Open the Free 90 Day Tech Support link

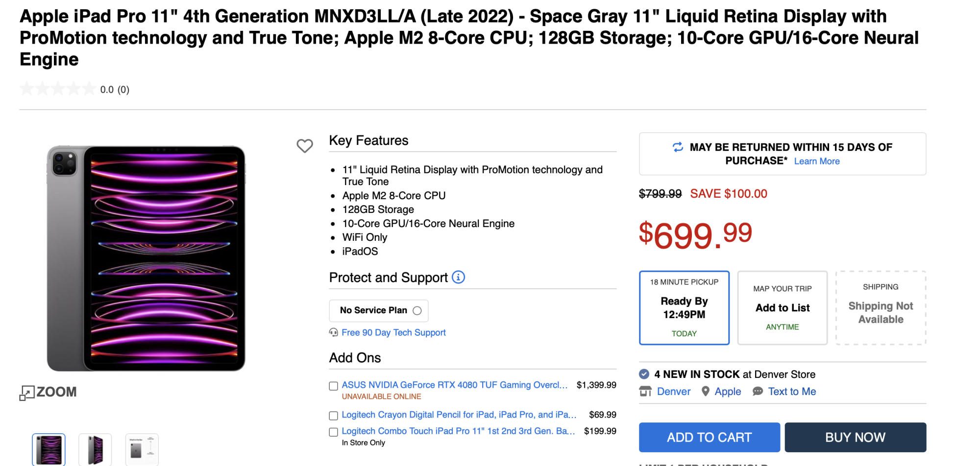[393, 333]
